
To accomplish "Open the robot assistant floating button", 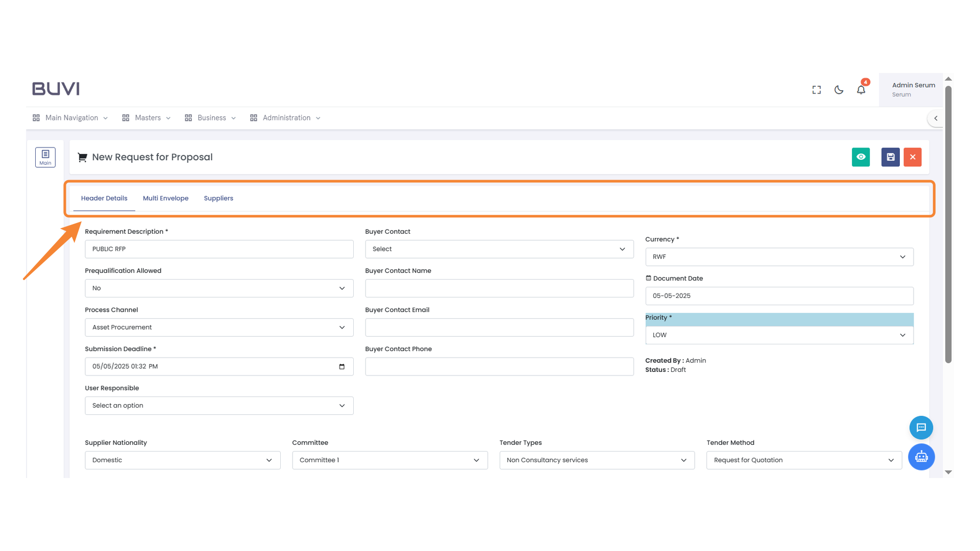I will click(x=921, y=457).
